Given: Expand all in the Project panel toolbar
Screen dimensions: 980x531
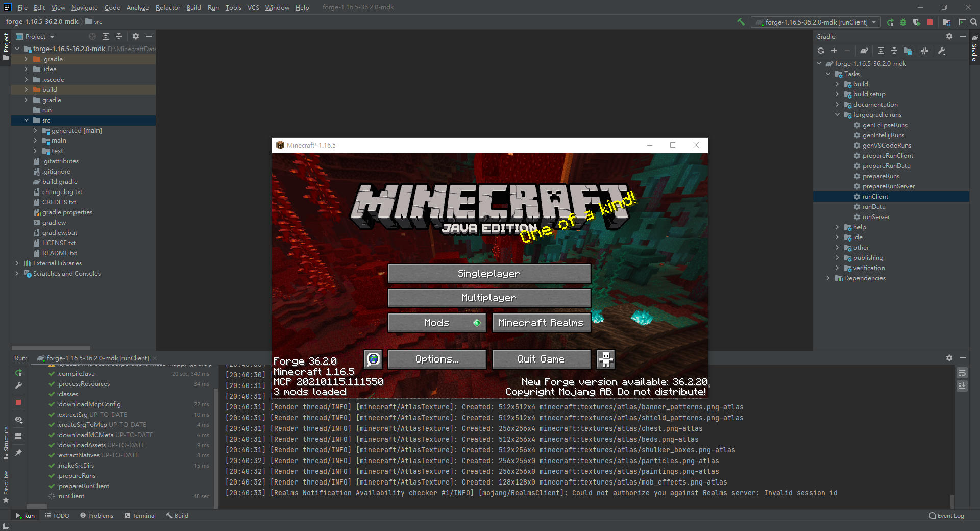Looking at the screenshot, I should (x=106, y=36).
